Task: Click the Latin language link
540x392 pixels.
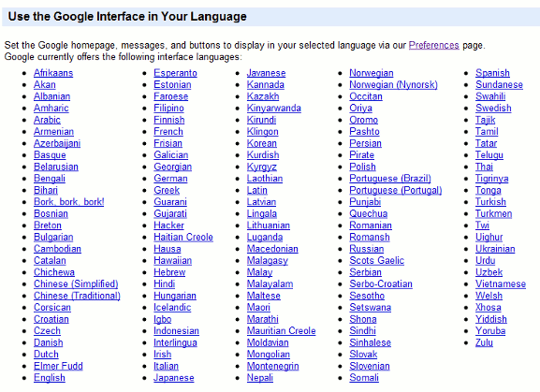Action: coord(257,190)
